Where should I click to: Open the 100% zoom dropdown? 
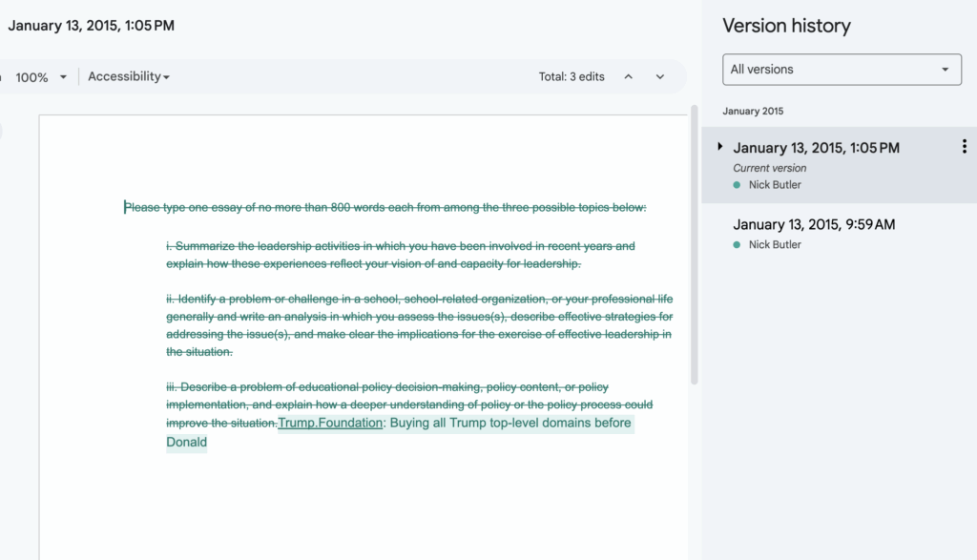pos(40,77)
